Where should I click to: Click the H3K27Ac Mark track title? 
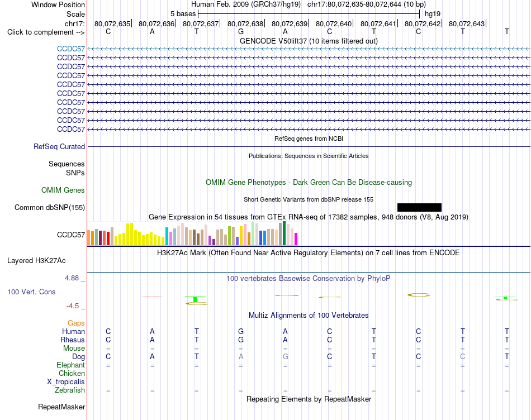(309, 253)
